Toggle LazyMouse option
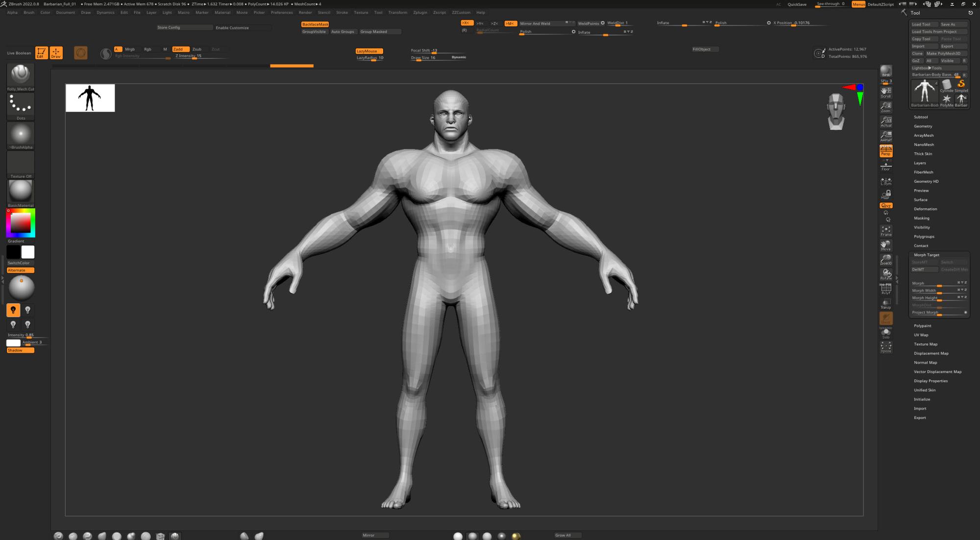 click(x=369, y=51)
